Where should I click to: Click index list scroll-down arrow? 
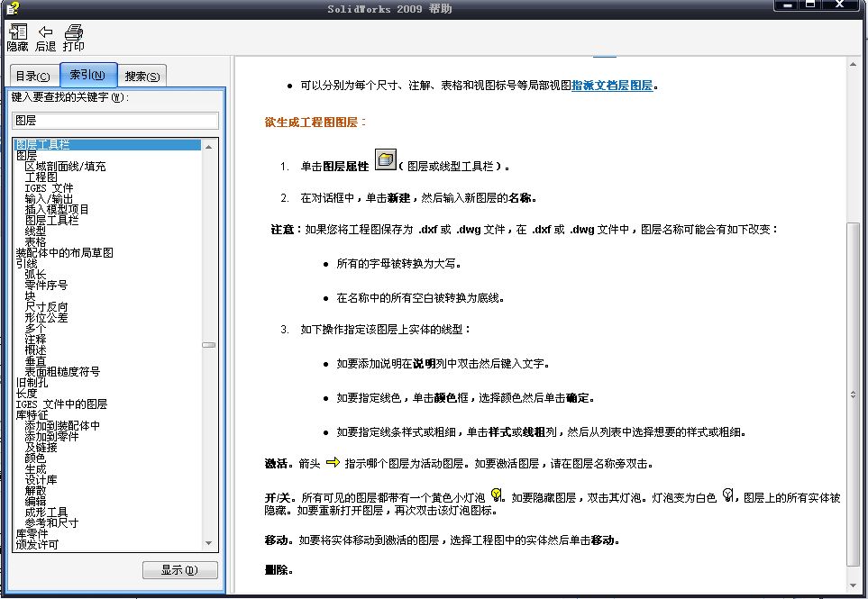[209, 543]
